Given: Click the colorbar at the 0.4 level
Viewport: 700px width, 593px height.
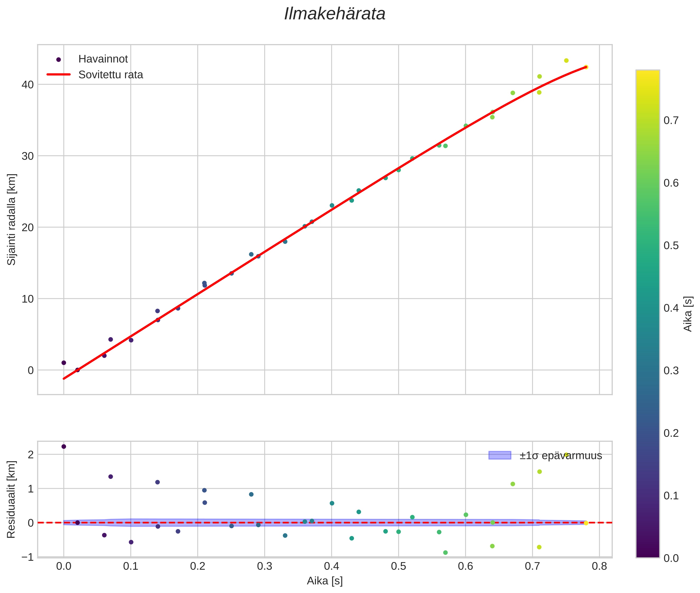Looking at the screenshot, I should point(647,308).
